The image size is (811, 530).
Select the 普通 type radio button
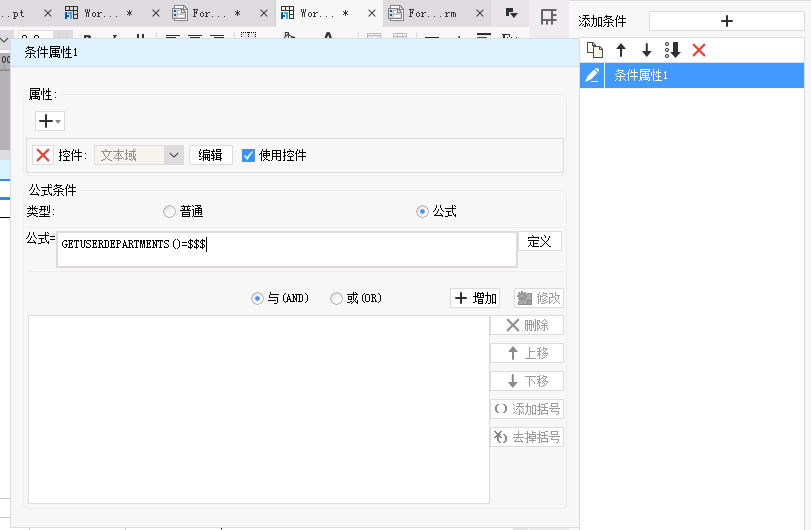169,211
